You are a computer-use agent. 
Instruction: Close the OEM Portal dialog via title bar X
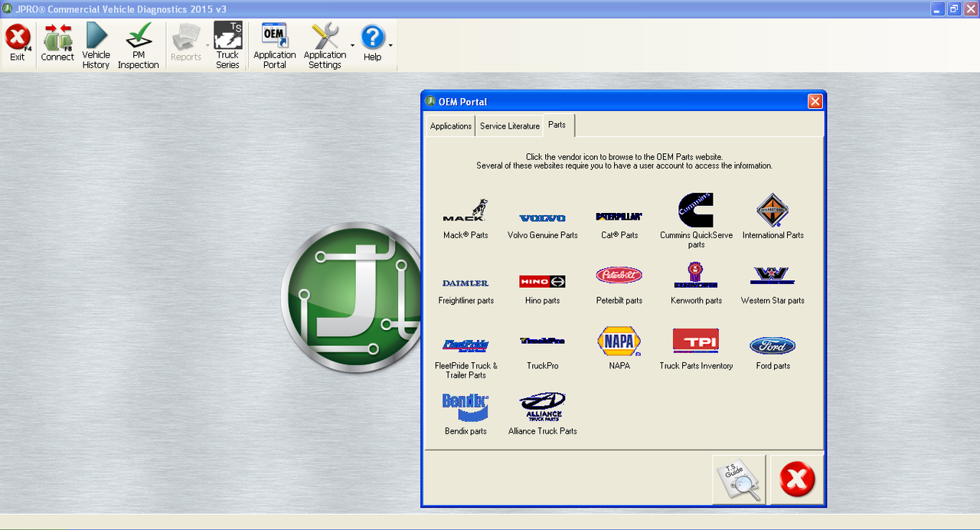tap(815, 101)
